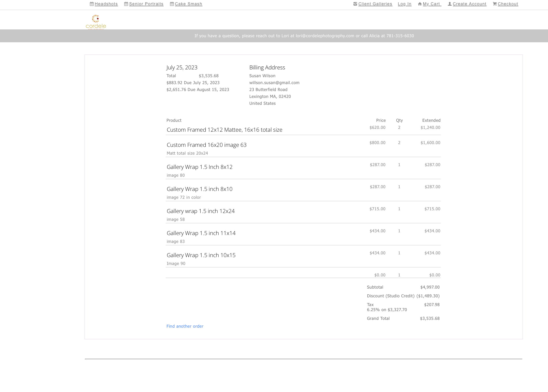Image resolution: width=548 pixels, height=392 pixels.
Task: Click the email willson.susan@gmail.com
Action: 274,82
